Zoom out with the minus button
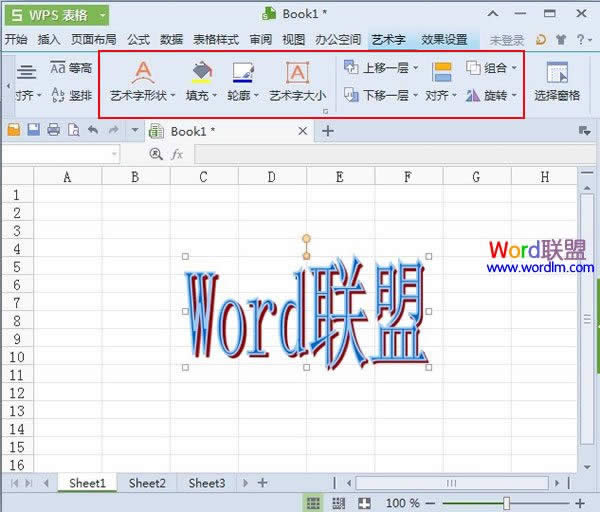Screen dimensions: 600x512 point(430,503)
